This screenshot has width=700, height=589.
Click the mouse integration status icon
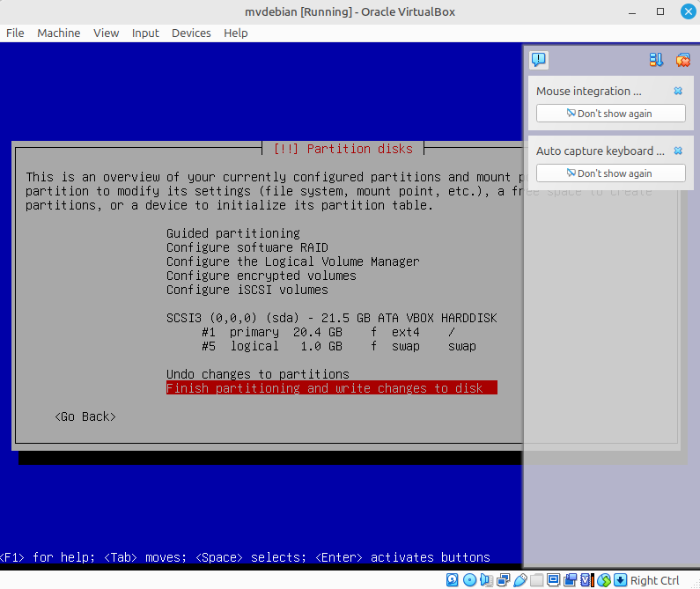603,580
